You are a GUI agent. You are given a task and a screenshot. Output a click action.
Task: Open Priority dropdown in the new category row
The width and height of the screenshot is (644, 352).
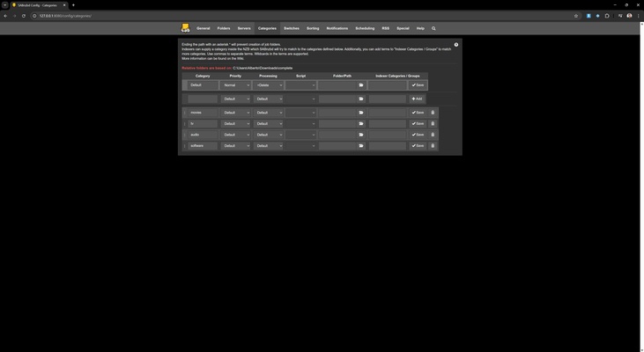click(x=235, y=99)
